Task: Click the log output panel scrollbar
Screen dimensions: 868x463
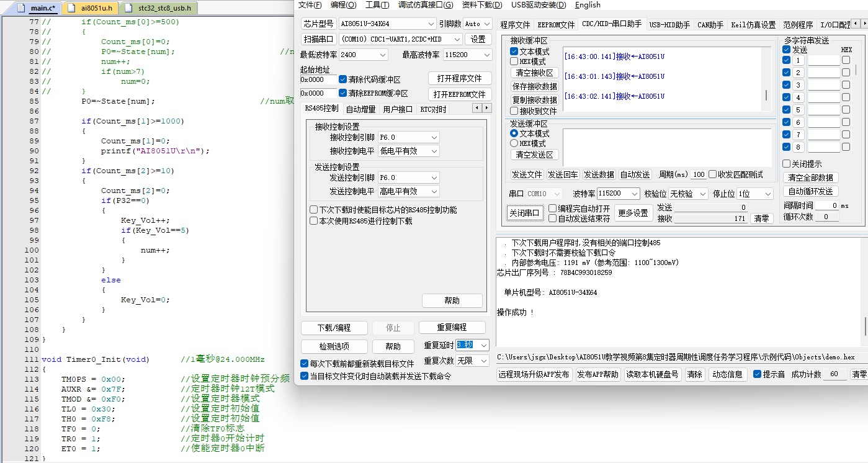Action: (864, 292)
